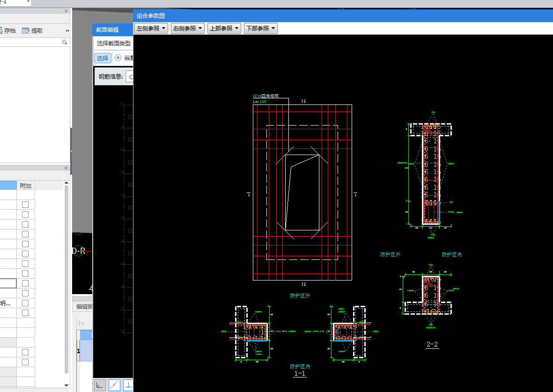Click the 1-1 section label
Image resolution: width=553 pixels, height=392 pixels.
pyautogui.click(x=300, y=373)
